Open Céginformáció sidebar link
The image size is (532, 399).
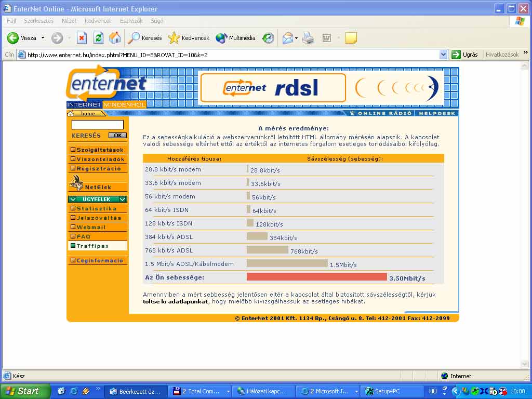(x=97, y=260)
